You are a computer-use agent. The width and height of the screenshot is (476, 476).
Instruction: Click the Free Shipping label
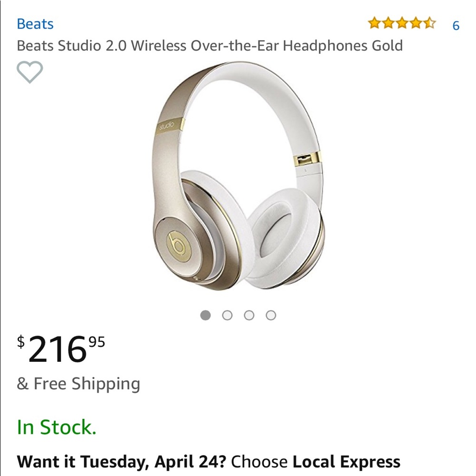[x=78, y=383]
